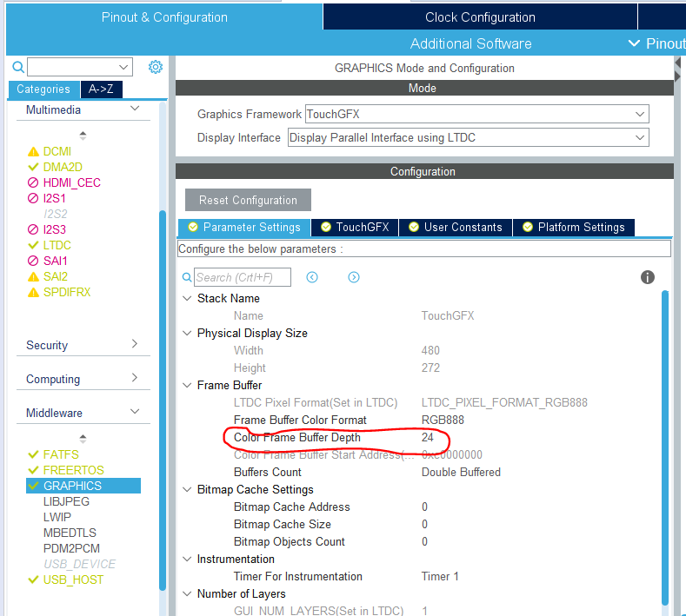The image size is (686, 616).
Task: Click the DMA2D green checkmark icon
Action: (33, 167)
